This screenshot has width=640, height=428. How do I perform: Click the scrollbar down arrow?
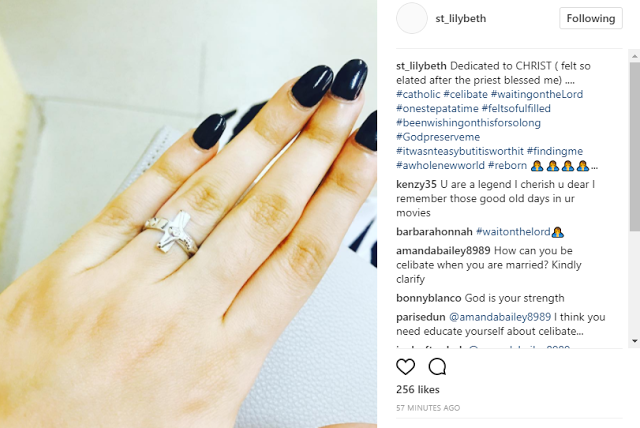(x=635, y=341)
